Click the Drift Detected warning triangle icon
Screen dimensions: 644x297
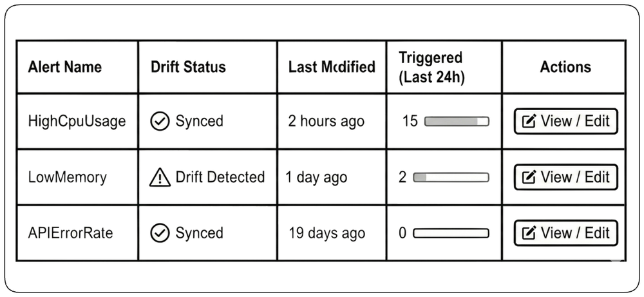(x=160, y=178)
